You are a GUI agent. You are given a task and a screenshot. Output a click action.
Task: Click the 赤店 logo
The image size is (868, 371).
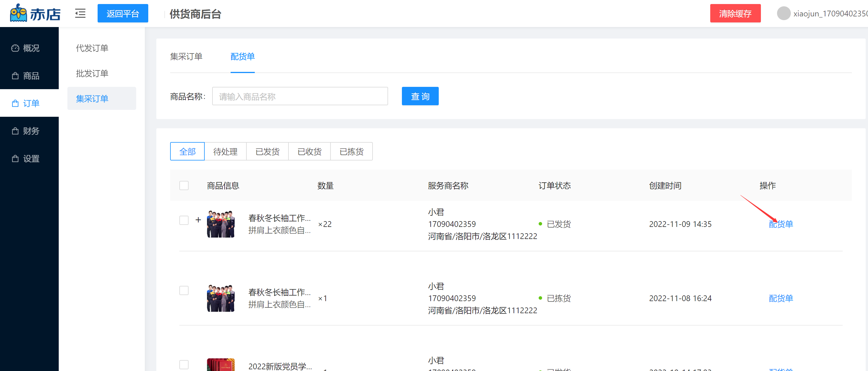(x=35, y=14)
